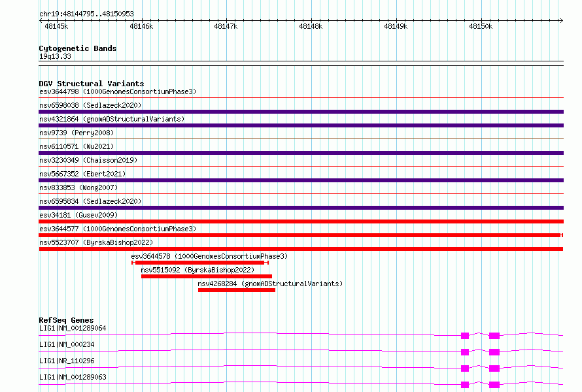Click the purple bar of nsv6595834
Image resolution: width=582 pixels, height=392 pixels.
click(301, 208)
